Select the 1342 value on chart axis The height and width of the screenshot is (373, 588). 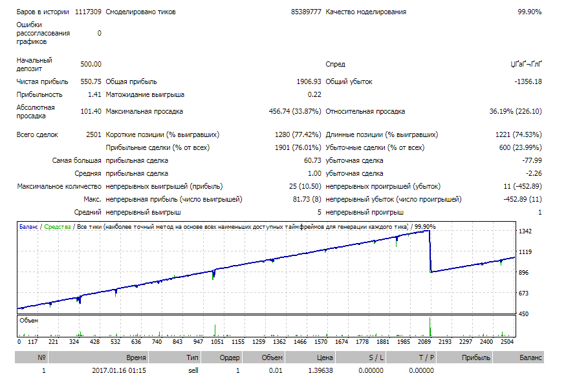[x=525, y=231]
